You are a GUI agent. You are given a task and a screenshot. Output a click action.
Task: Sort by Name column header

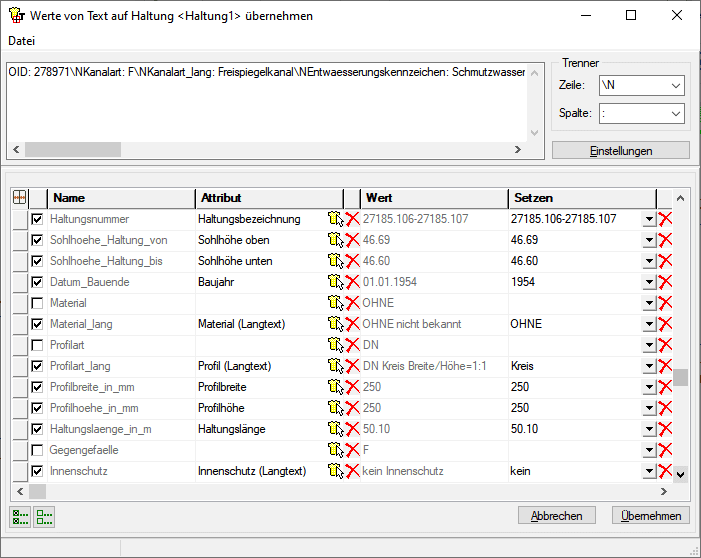[120, 198]
